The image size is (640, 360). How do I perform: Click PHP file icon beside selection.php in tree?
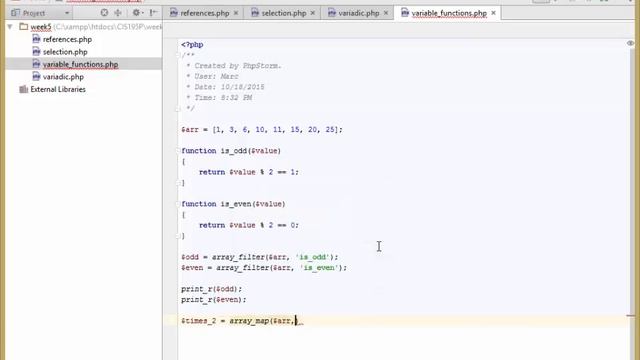[x=36, y=52]
